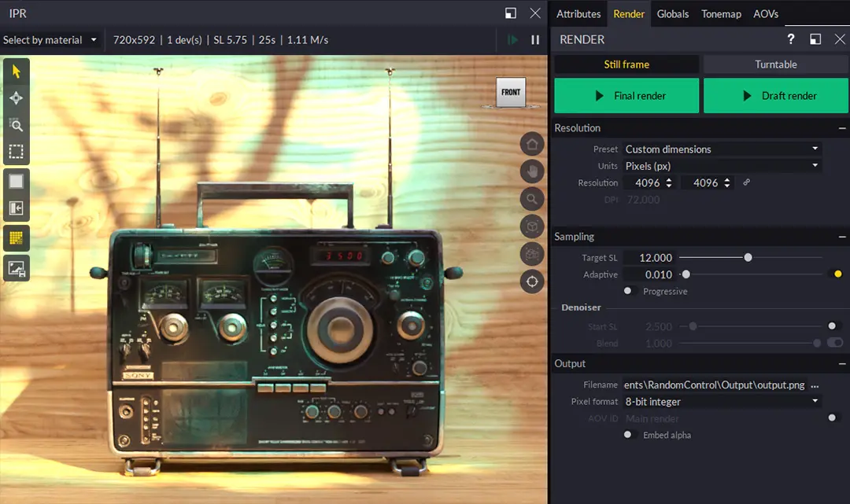Click the frame-object cube icon in the viewport
This screenshot has width=850, height=504.
pyautogui.click(x=532, y=226)
